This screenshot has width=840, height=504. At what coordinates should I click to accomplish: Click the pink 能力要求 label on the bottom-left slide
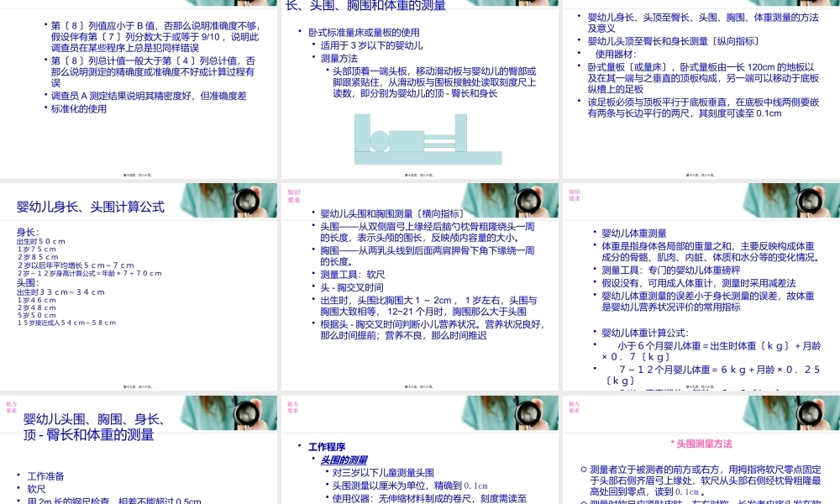11,407
